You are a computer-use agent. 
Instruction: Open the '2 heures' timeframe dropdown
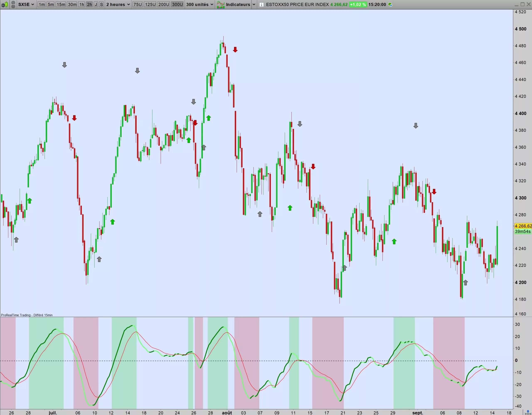pos(118,4)
